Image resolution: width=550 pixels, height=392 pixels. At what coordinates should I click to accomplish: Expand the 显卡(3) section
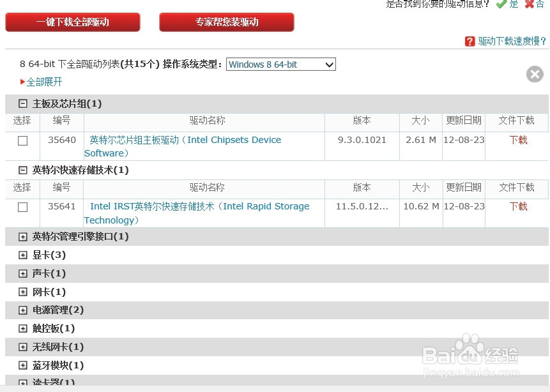click(x=23, y=255)
